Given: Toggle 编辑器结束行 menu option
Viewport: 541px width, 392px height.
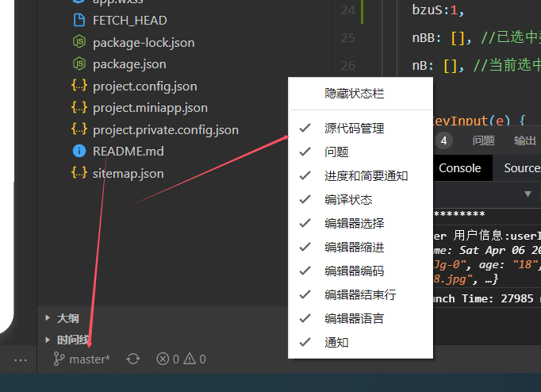Looking at the screenshot, I should pos(361,294).
